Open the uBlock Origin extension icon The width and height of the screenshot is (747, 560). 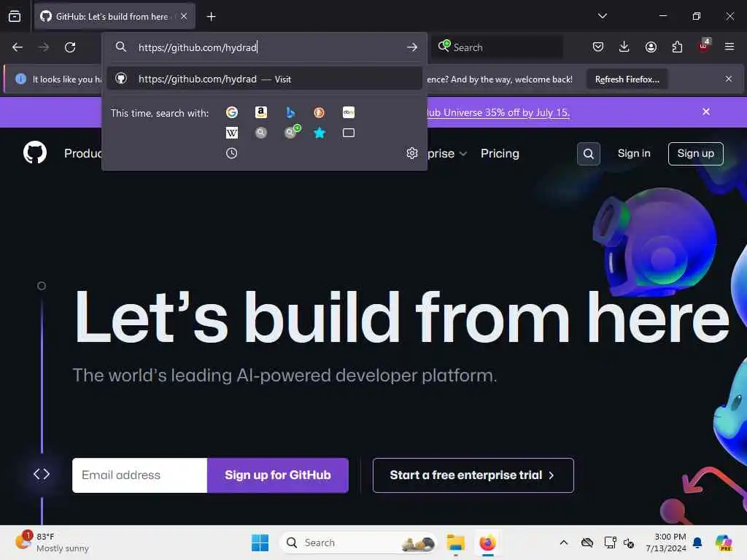704,46
